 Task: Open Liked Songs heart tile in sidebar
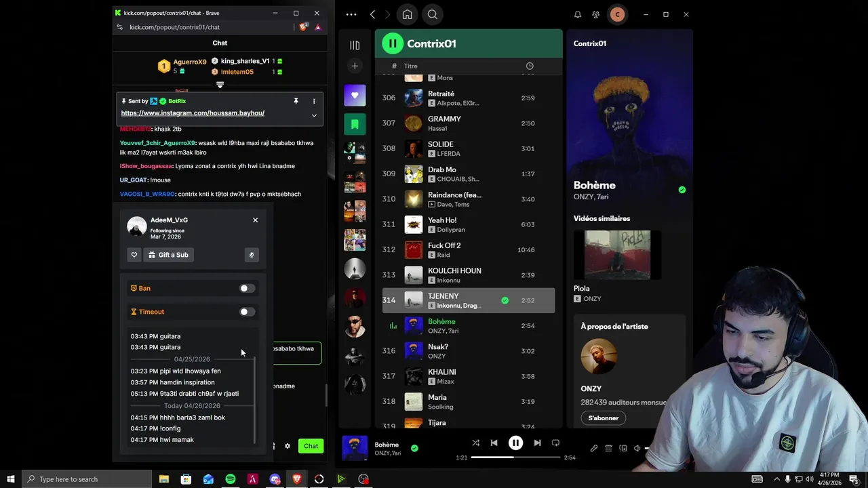pos(355,96)
